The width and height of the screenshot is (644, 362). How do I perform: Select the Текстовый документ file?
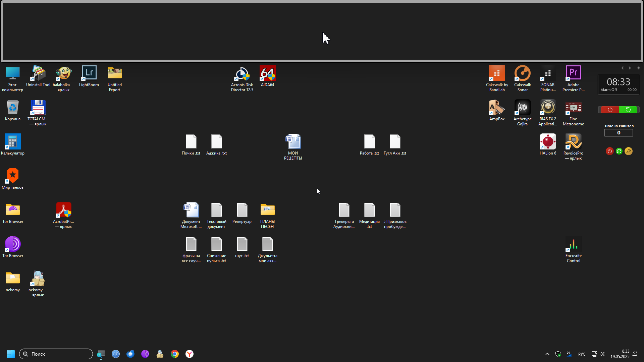click(x=216, y=215)
